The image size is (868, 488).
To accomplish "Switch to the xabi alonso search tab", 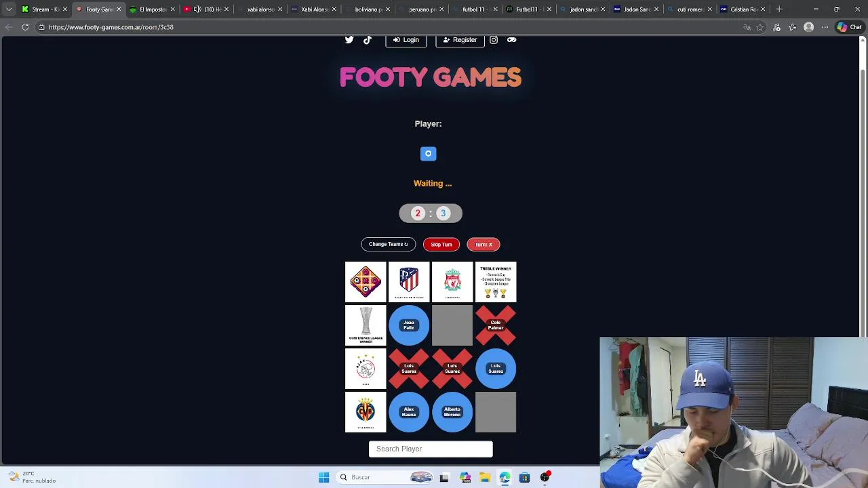I will coord(259,9).
